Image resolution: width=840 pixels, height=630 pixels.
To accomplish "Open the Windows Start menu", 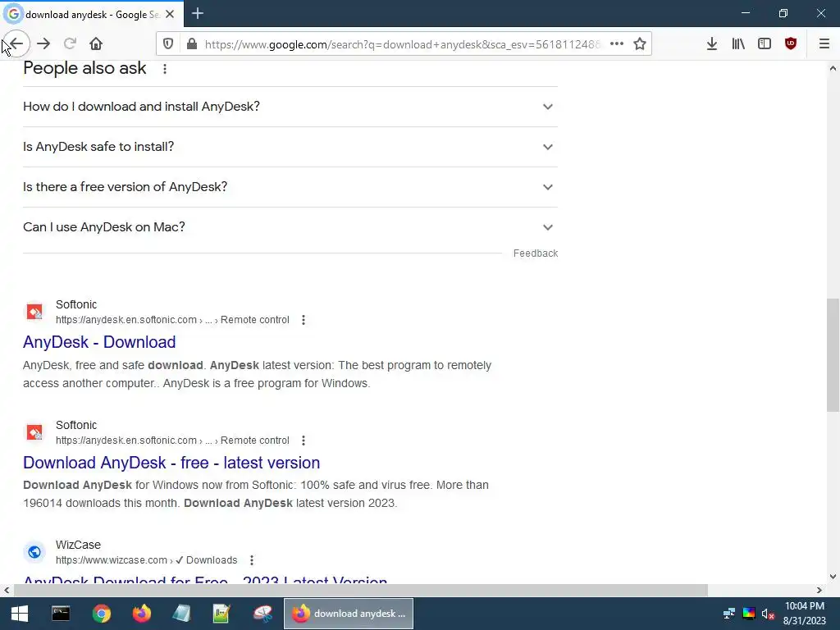I will (20, 614).
